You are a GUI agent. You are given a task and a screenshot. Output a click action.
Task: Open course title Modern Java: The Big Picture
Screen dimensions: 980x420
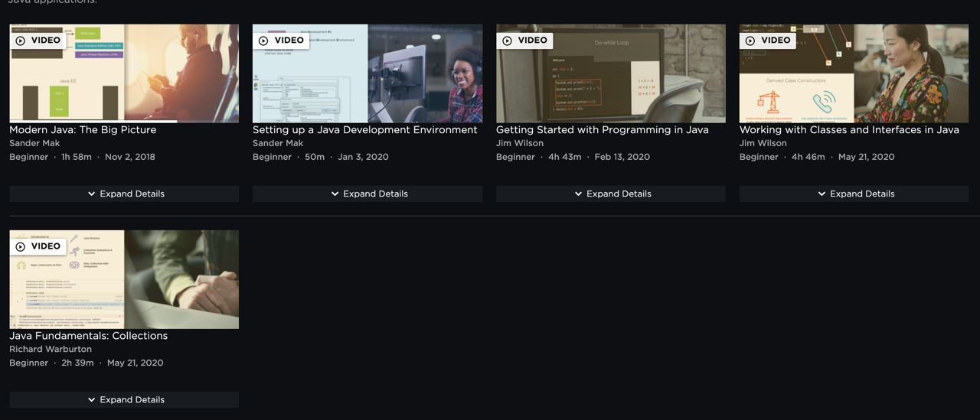pyautogui.click(x=83, y=130)
